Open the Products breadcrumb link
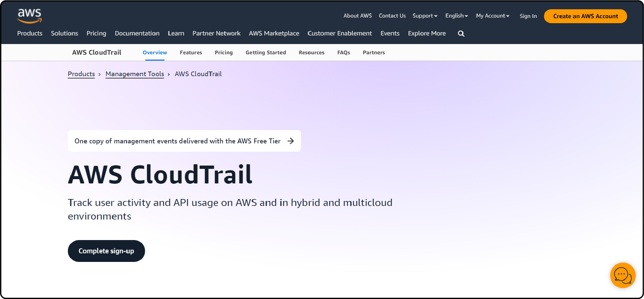 tap(81, 74)
